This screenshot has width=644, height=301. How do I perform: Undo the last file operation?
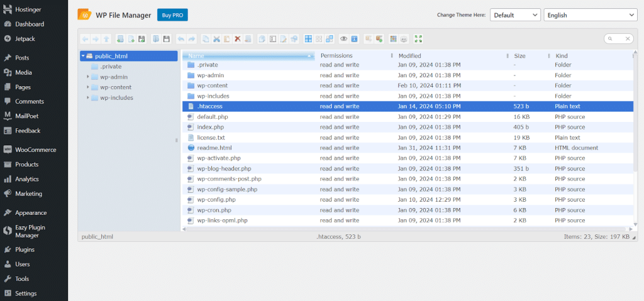pyautogui.click(x=181, y=39)
